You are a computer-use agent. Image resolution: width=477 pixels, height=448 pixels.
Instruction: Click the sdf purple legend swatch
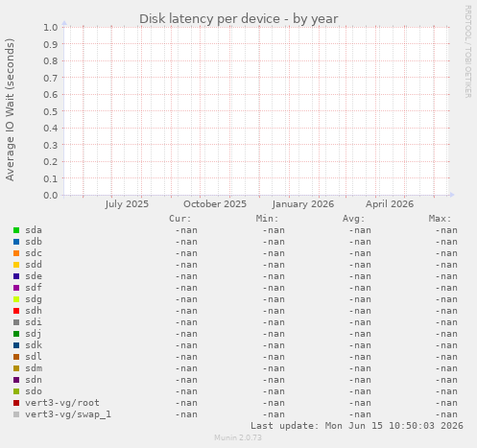(x=16, y=288)
